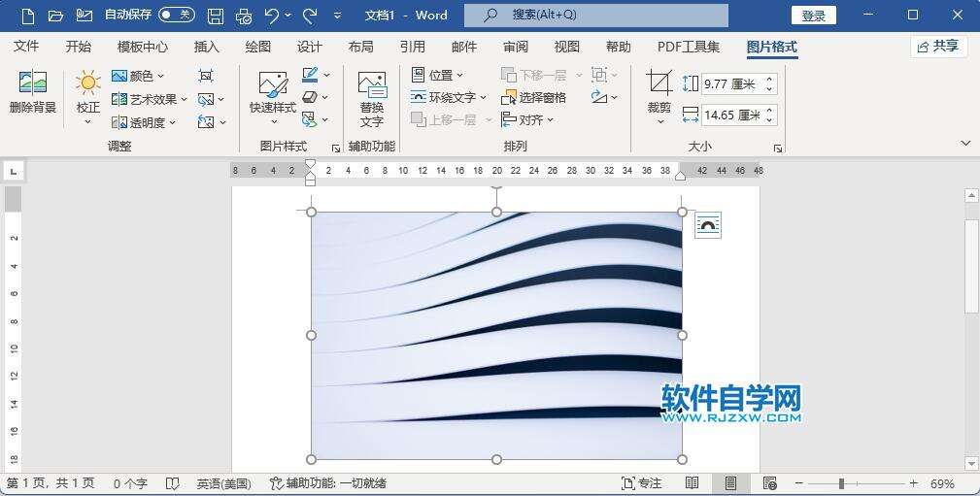
Task: Click the page count 第1页,共1页
Action: tap(51, 483)
